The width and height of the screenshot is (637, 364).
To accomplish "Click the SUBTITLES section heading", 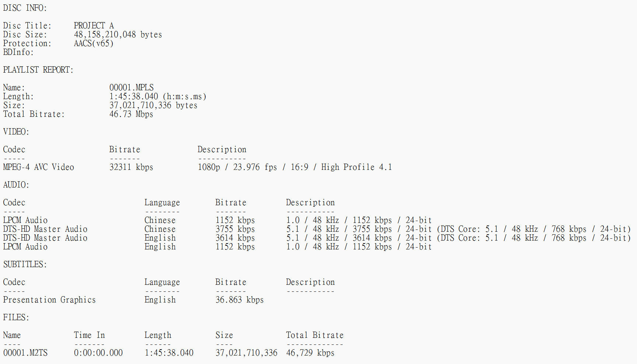I will (x=25, y=264).
